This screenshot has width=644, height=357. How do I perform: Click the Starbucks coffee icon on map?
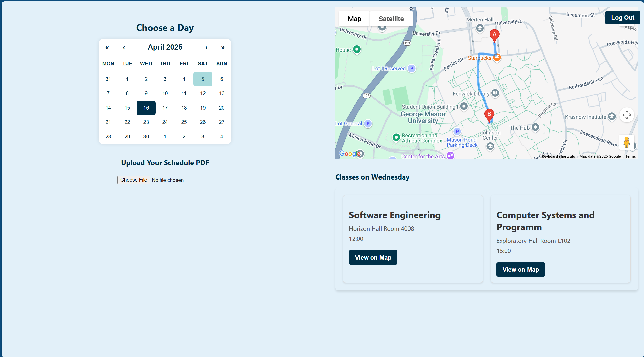pos(496,57)
